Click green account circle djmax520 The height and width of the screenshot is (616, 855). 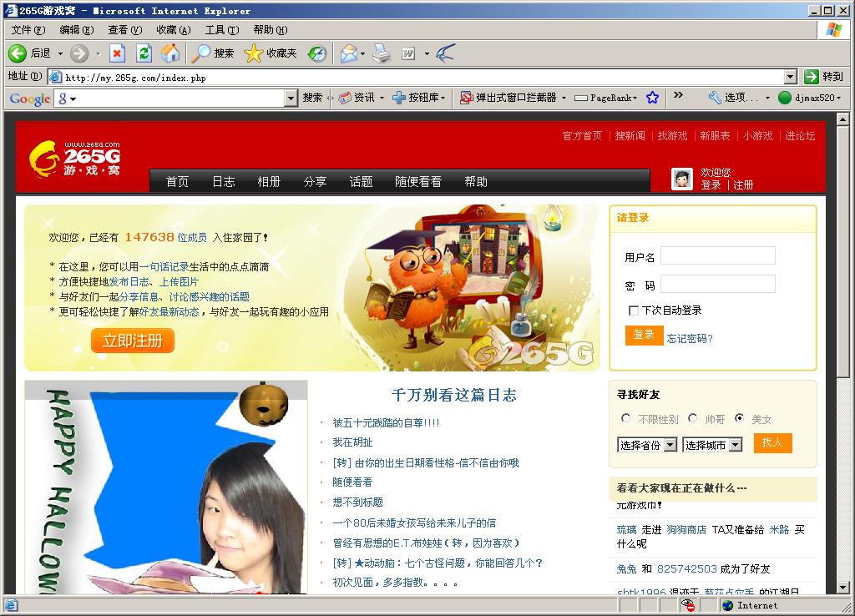click(785, 98)
